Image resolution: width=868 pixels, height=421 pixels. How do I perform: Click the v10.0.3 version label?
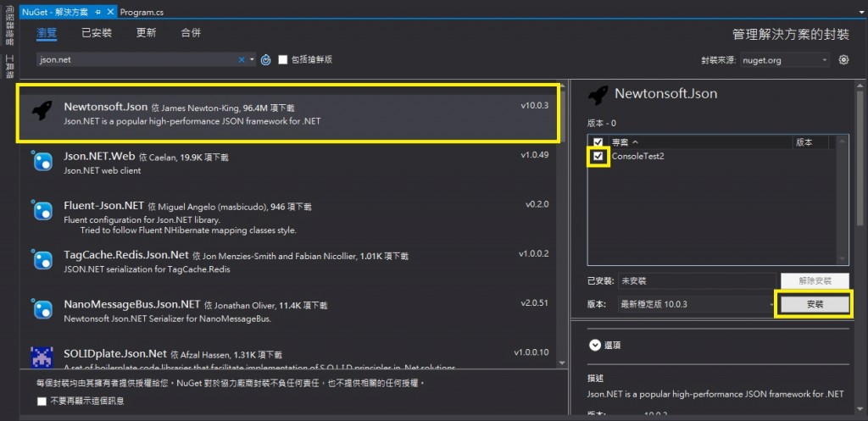[534, 105]
